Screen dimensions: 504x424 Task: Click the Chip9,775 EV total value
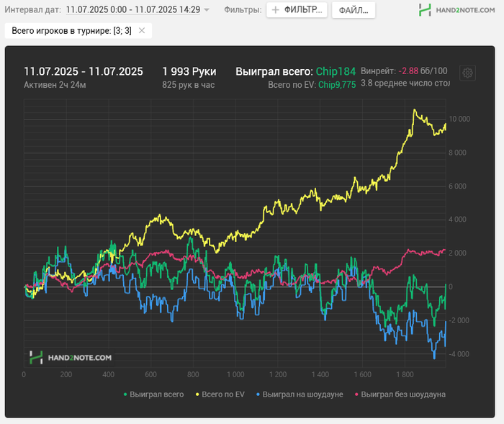point(337,85)
